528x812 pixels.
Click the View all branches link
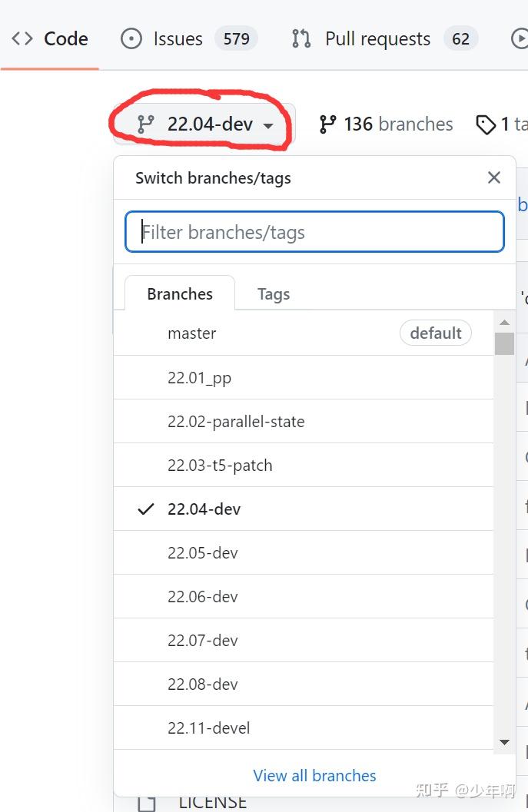314,776
